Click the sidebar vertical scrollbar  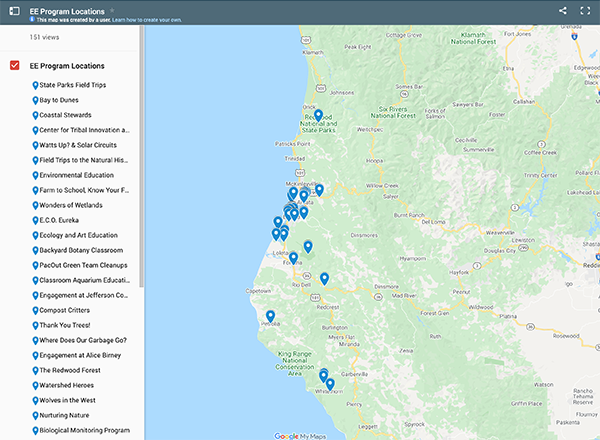[141, 156]
